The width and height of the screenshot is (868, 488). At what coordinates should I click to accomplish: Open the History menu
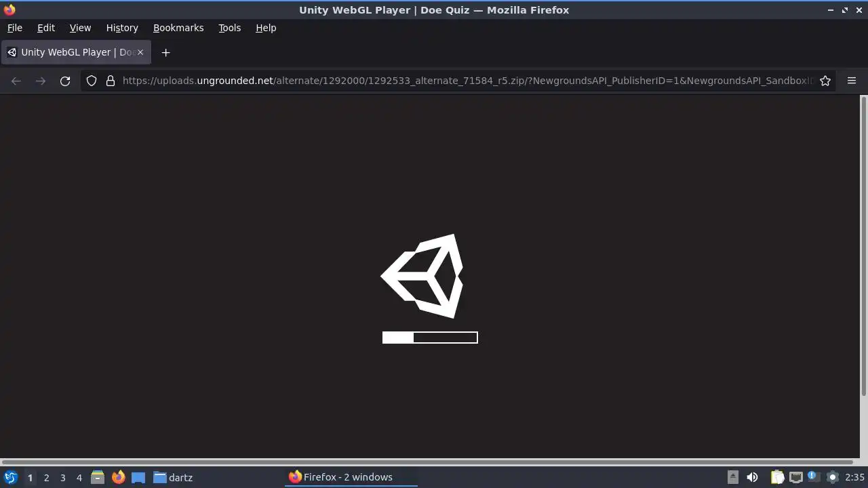(x=122, y=28)
